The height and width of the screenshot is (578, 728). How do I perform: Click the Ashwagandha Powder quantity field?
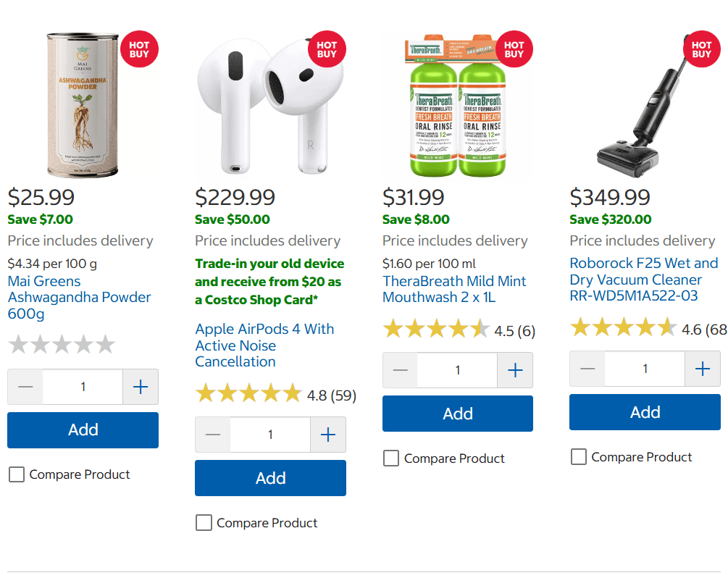83,387
